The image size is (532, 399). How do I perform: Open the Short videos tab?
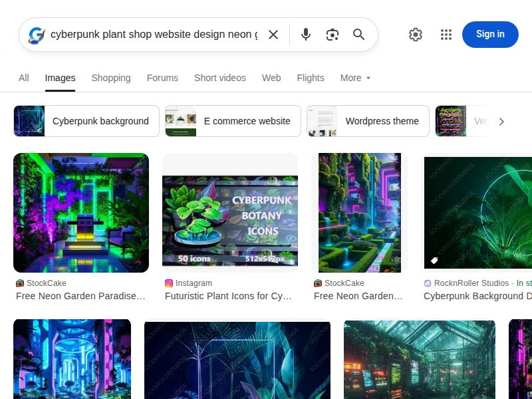pos(219,78)
